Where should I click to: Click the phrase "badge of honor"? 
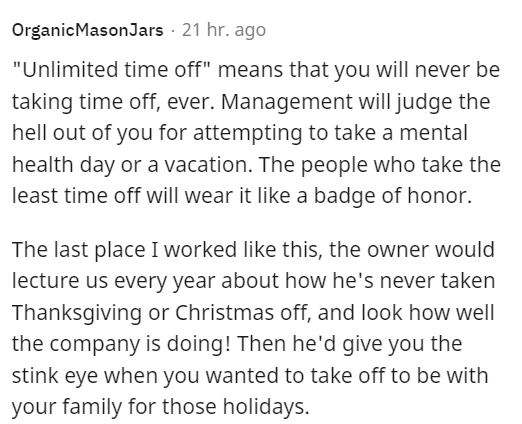point(393,196)
